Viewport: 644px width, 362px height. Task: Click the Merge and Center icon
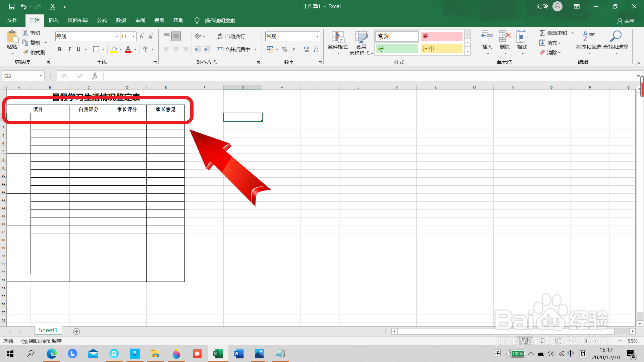220,49
